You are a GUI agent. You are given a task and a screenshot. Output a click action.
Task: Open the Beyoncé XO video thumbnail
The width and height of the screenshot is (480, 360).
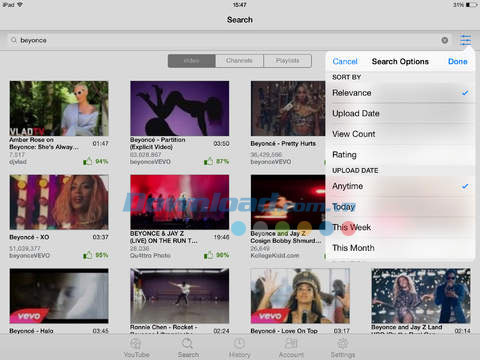(59, 202)
